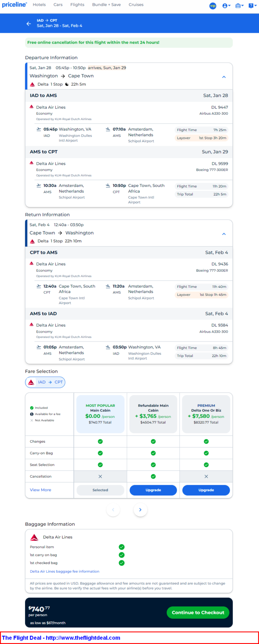Choose the Refundable Main Cabin fare card
The image size is (259, 644).
pyautogui.click(x=153, y=414)
